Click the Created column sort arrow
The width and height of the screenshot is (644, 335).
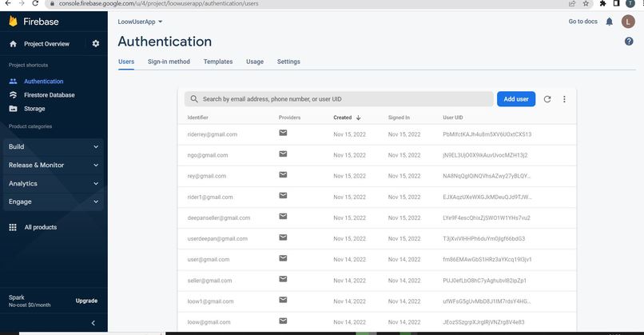359,118
